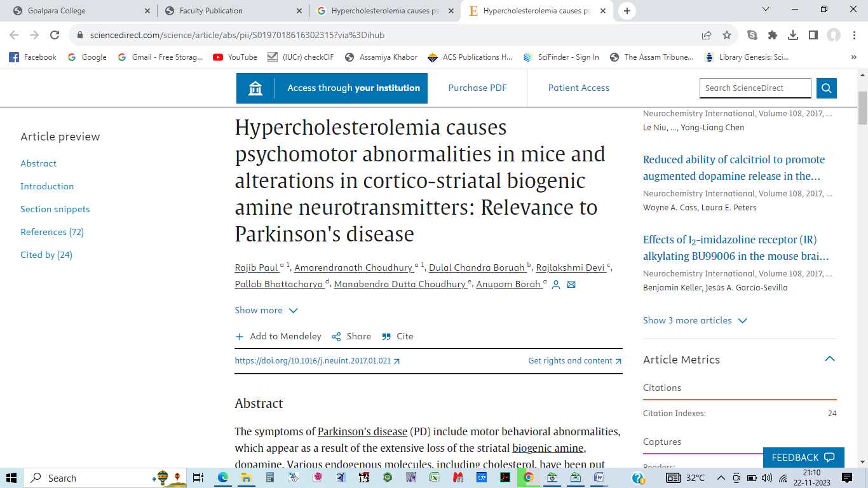The width and height of the screenshot is (868, 488).
Task: Switch to the Faculty Publication tab
Action: click(232, 11)
